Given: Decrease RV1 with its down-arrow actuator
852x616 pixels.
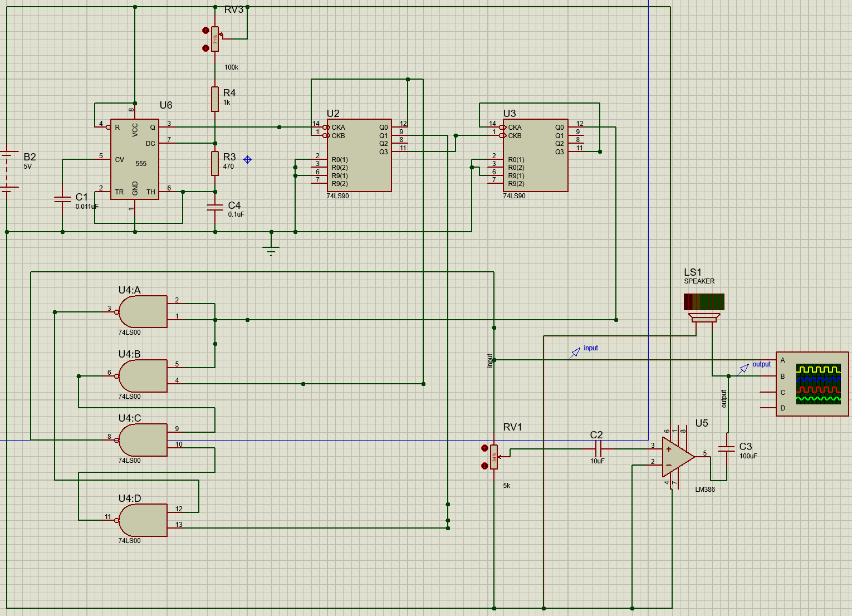Looking at the screenshot, I should point(484,466).
